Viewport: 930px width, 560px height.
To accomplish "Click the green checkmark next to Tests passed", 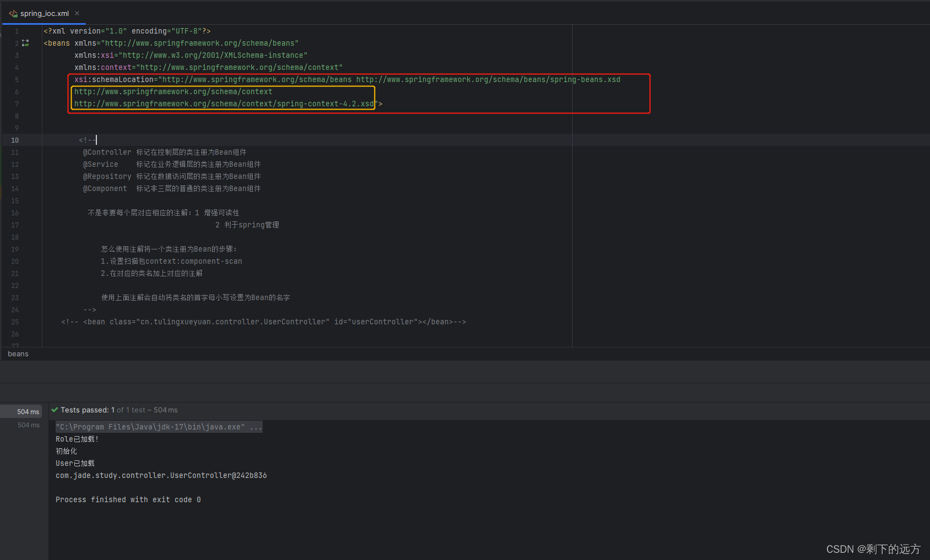I will tap(54, 410).
